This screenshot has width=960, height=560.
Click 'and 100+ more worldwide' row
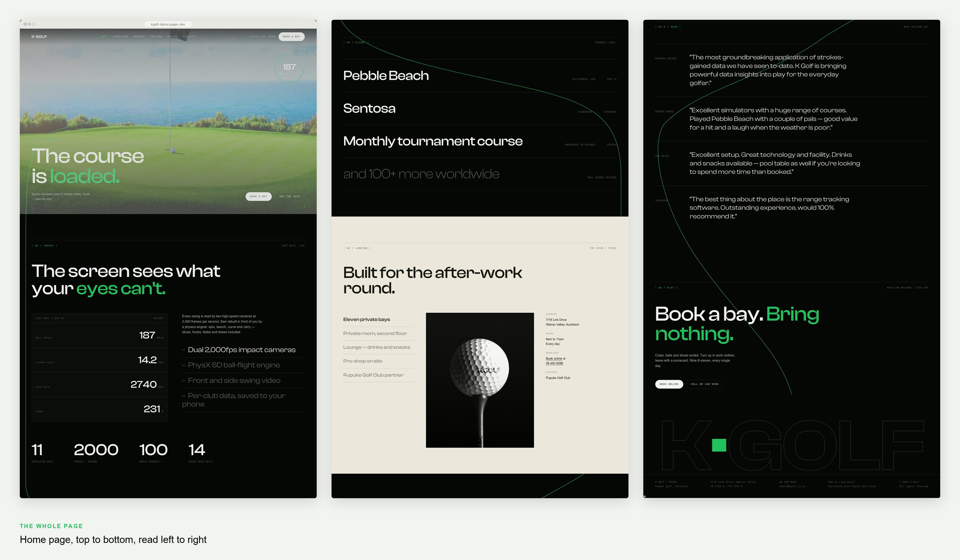tap(480, 174)
